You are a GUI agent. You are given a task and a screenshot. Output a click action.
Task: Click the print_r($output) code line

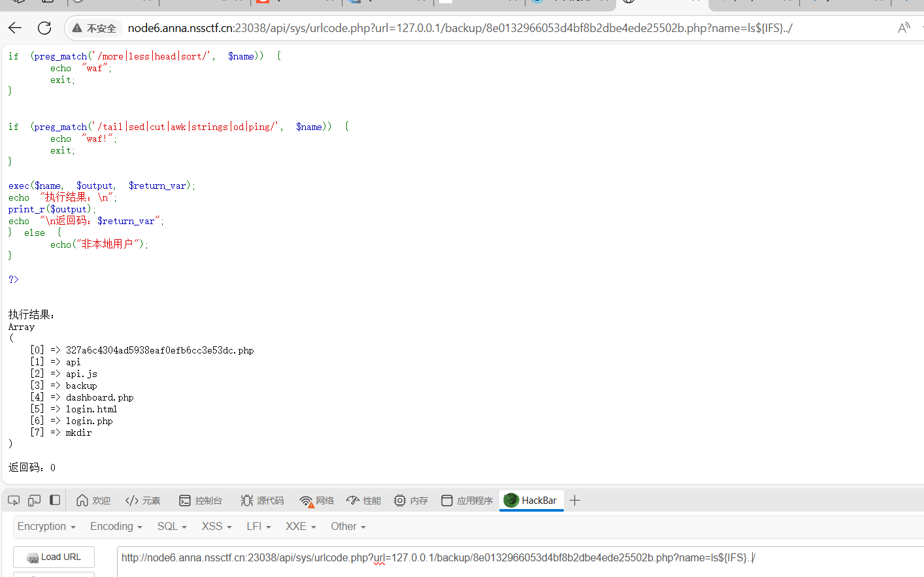click(x=52, y=209)
